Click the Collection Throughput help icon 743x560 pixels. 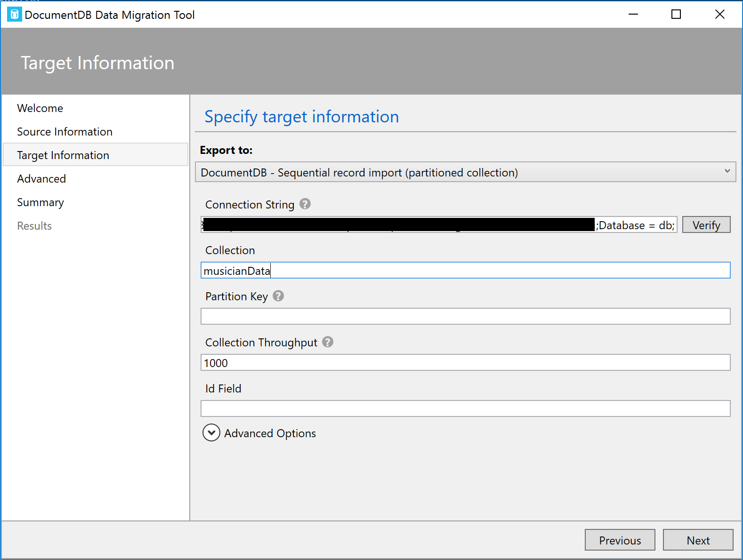[x=328, y=342]
